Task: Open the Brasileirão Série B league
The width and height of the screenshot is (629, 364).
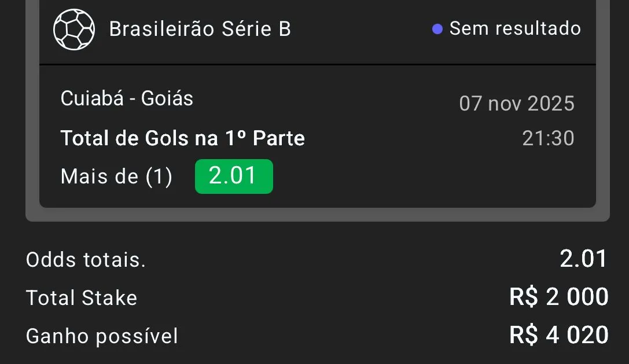Action: point(200,29)
